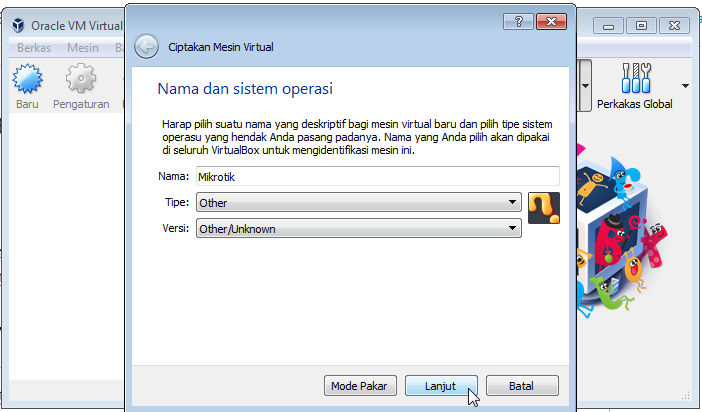Minimize the Oracle VM VirtualBox window
This screenshot has width=702, height=412.
click(x=608, y=26)
